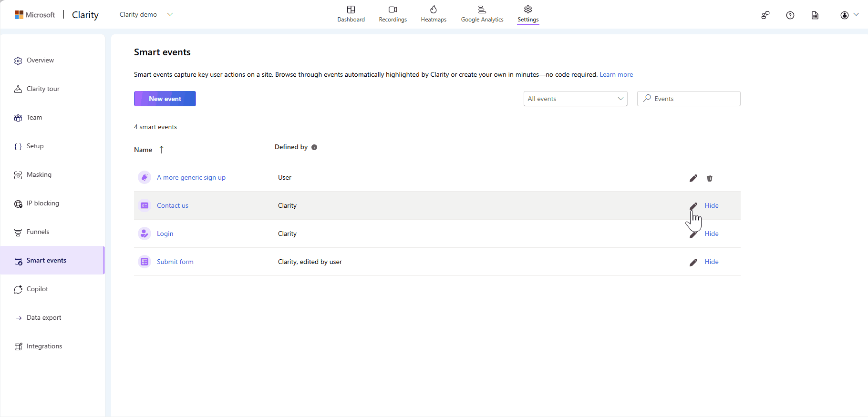Follow the Learn more link

click(616, 74)
